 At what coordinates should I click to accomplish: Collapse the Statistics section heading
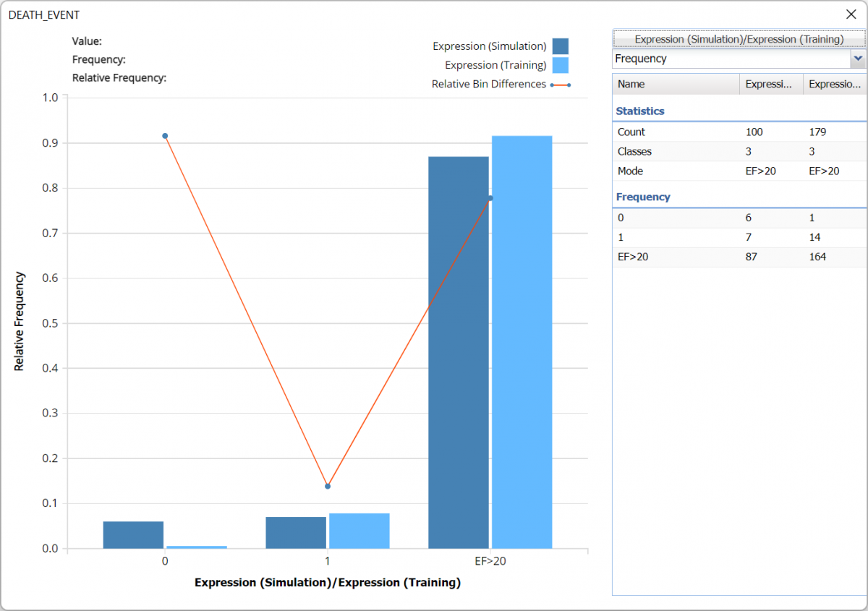coord(640,111)
